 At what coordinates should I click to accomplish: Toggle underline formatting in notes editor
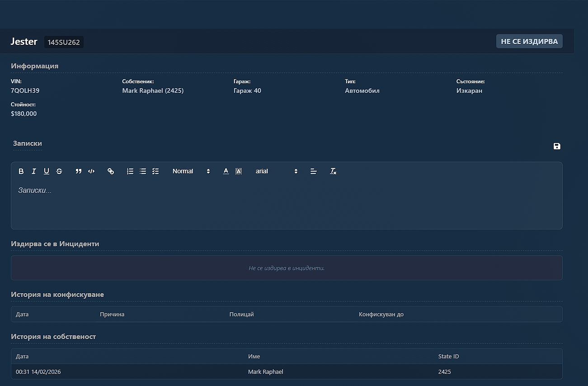[x=46, y=171]
